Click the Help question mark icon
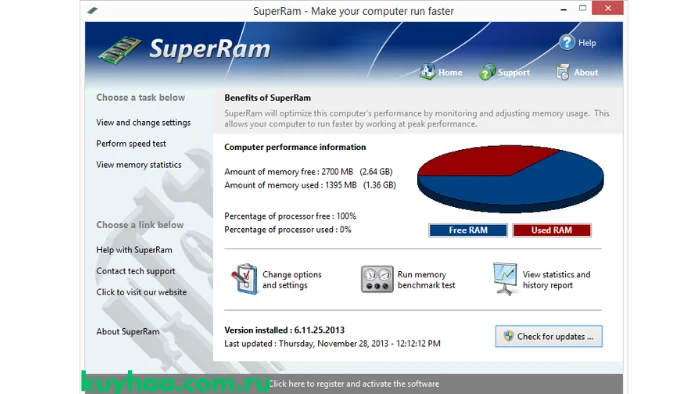 click(567, 43)
